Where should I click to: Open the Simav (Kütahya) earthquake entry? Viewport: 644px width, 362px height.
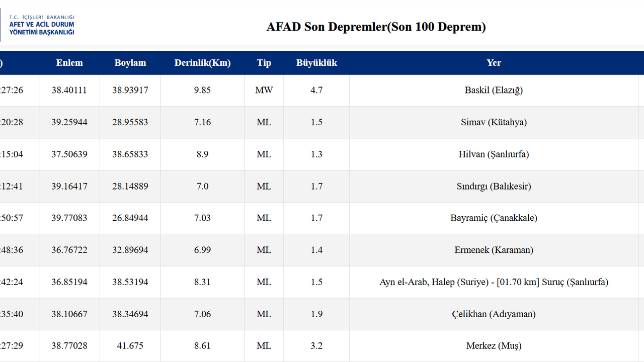(494, 122)
